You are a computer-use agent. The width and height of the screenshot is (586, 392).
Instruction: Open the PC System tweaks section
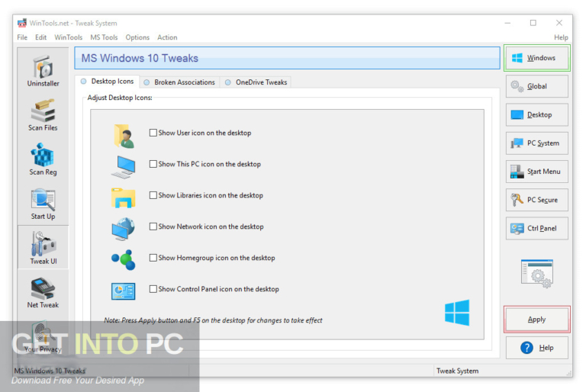(537, 143)
